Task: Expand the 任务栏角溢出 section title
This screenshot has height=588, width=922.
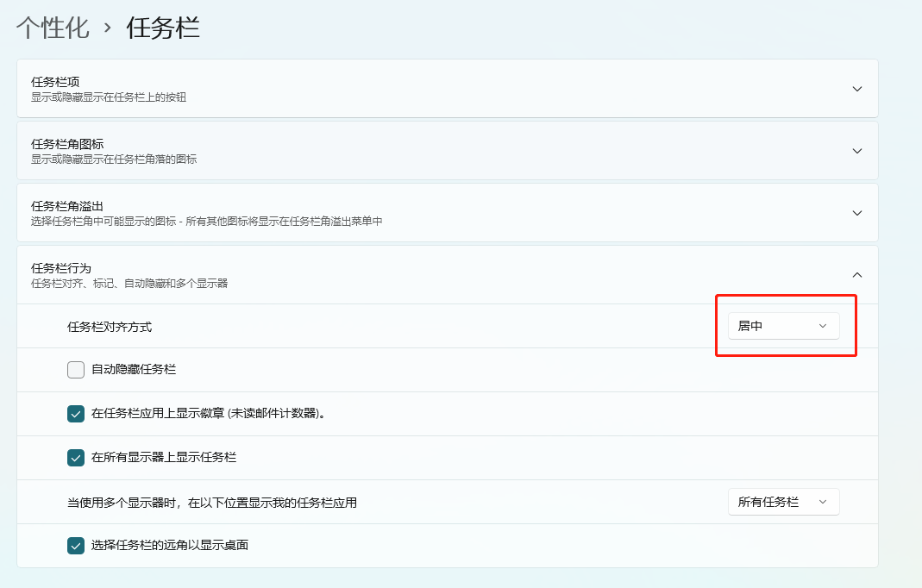Action: point(67,206)
